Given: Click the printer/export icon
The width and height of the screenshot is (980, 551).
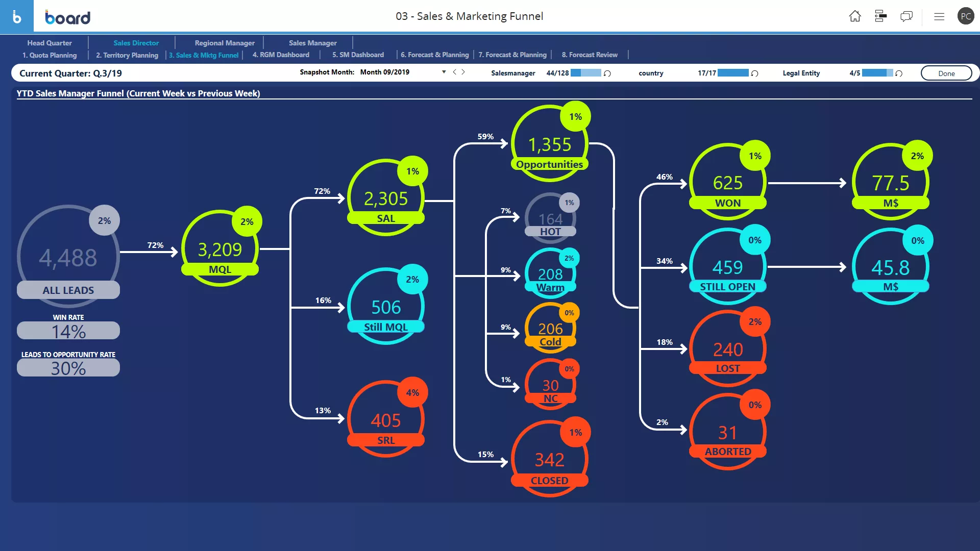Looking at the screenshot, I should pyautogui.click(x=880, y=16).
